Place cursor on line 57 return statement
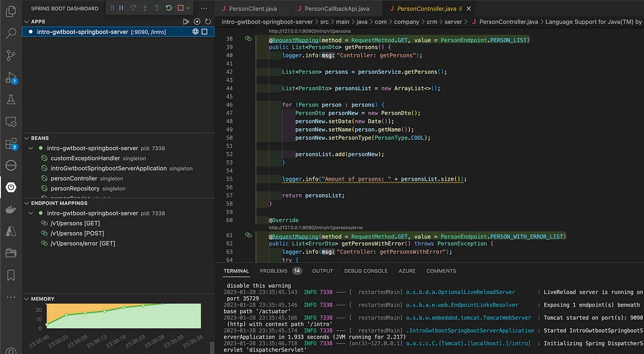The image size is (644, 354). 313,195
